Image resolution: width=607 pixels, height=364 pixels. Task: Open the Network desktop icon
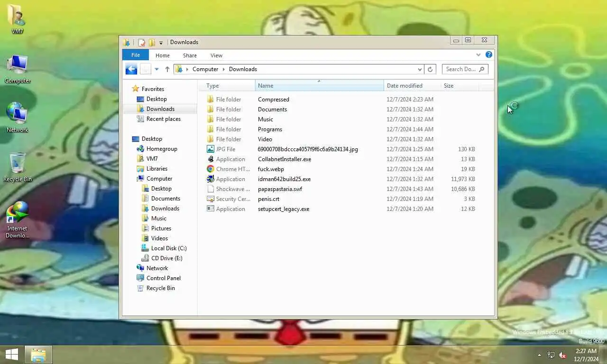17,118
